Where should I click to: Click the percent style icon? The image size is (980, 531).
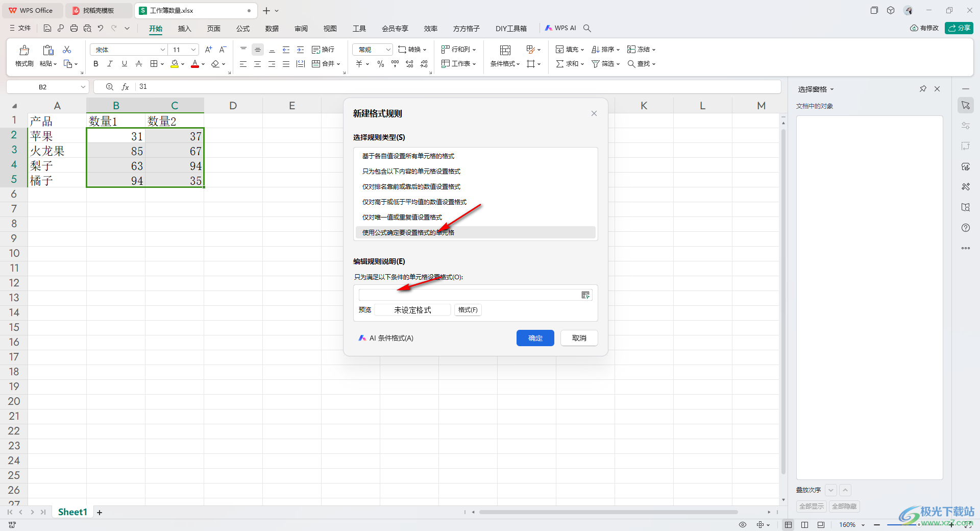380,64
